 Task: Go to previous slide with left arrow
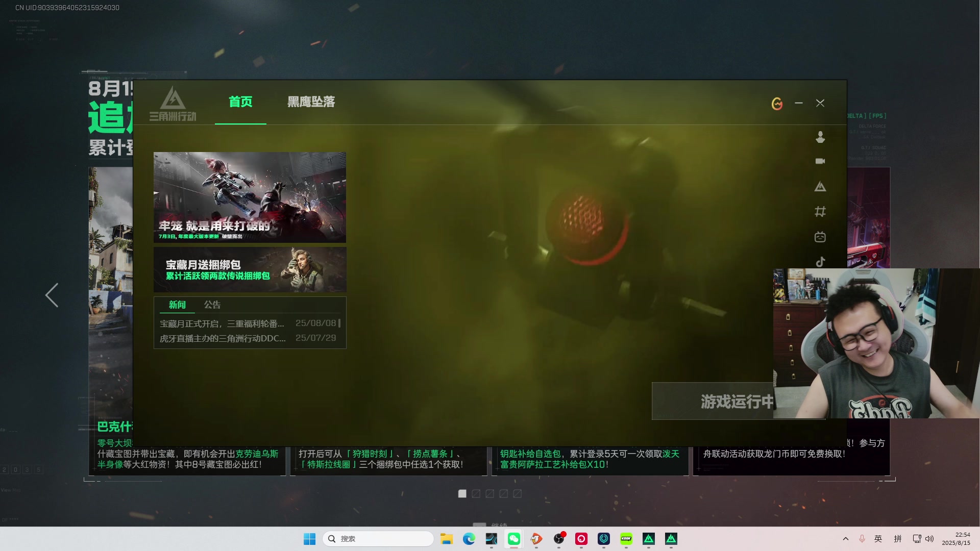coord(52,295)
